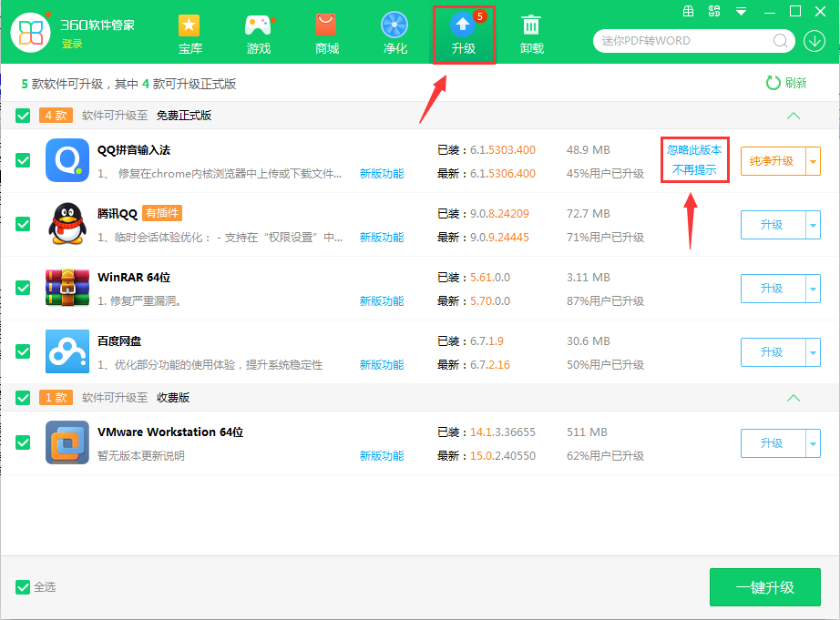The image size is (840, 620).
Task: Click the 百度网盘 app icon
Action: [67, 351]
